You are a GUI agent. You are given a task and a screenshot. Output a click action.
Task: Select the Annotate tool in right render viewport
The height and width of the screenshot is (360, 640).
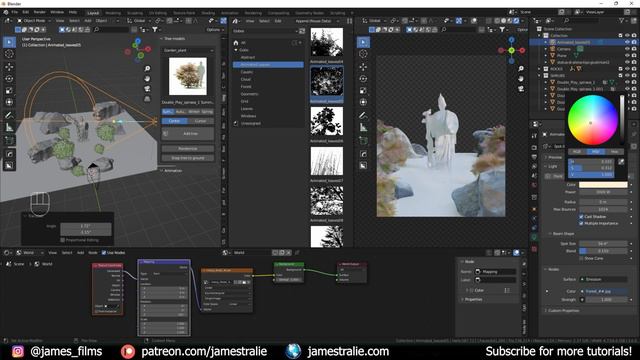coord(363,116)
